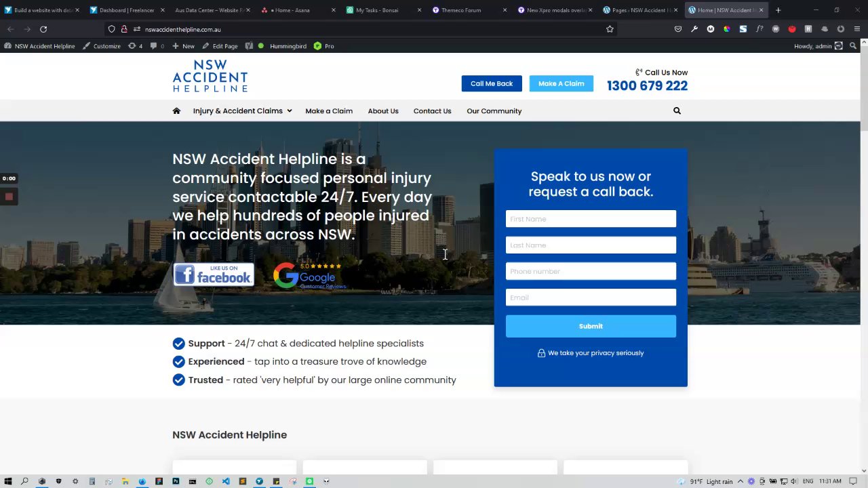Open the New content menu in admin bar

click(x=183, y=46)
